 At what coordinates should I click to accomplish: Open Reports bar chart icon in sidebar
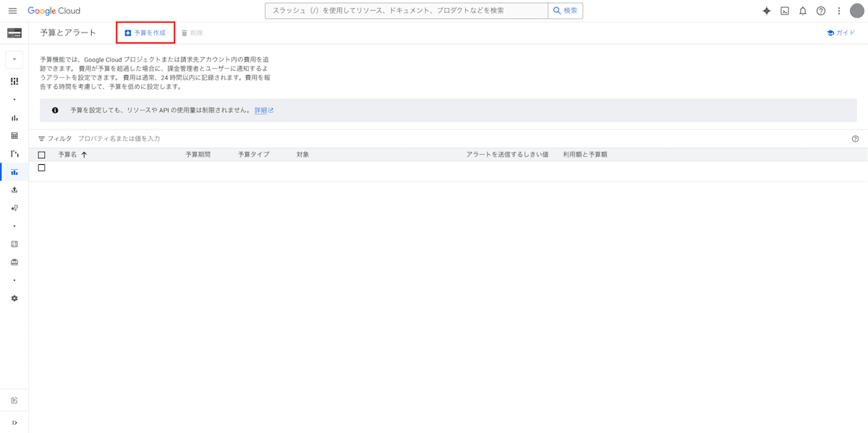click(x=14, y=118)
